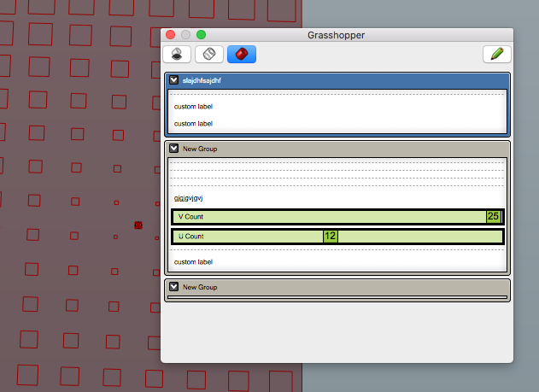Select the slajdhfsajdhf group title
Screen dimensions: 539x392
(202, 80)
